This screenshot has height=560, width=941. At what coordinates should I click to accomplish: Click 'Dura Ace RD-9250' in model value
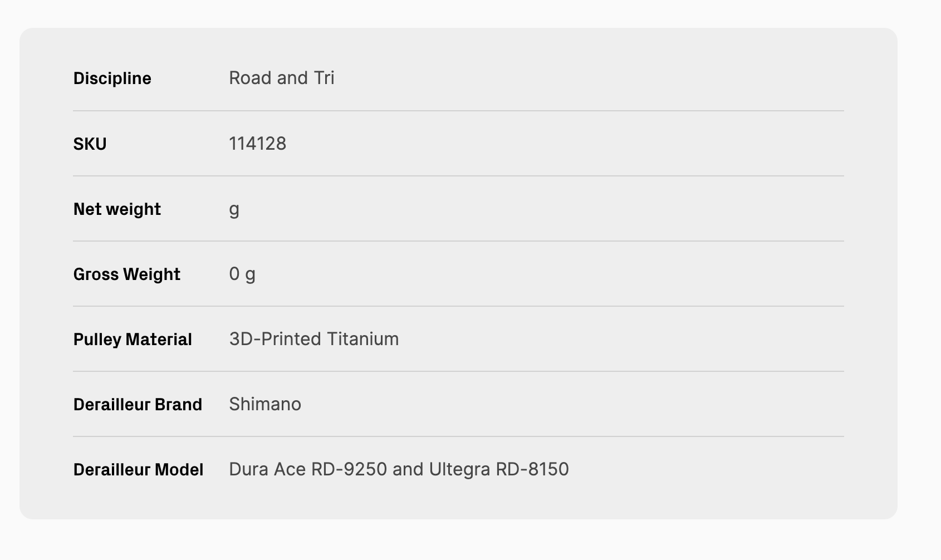[x=308, y=469]
